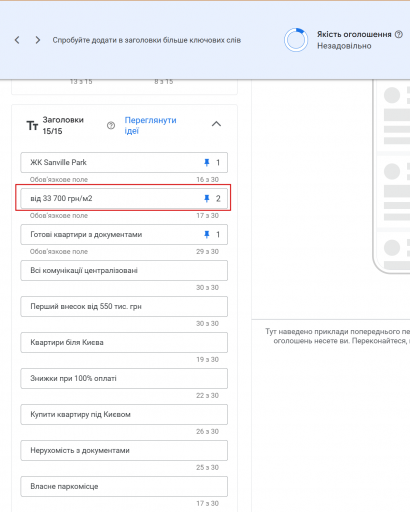Viewport: 410px width, 512px height.
Task: Click the Tт headlines text icon
Action: [32, 126]
